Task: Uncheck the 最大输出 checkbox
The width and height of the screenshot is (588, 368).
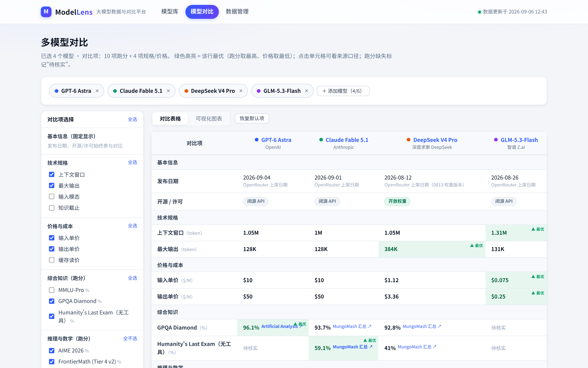Action: coord(51,185)
